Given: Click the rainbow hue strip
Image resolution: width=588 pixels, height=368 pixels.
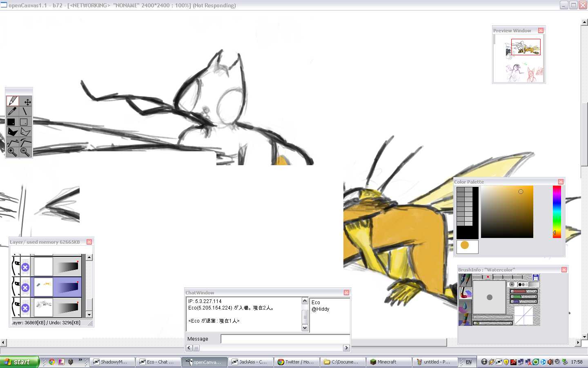Looking at the screenshot, I should pos(557,212).
